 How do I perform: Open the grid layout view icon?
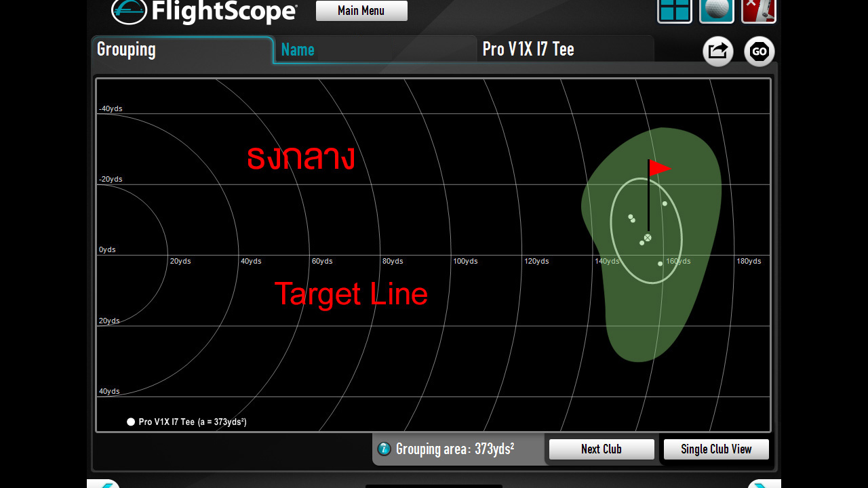point(675,12)
